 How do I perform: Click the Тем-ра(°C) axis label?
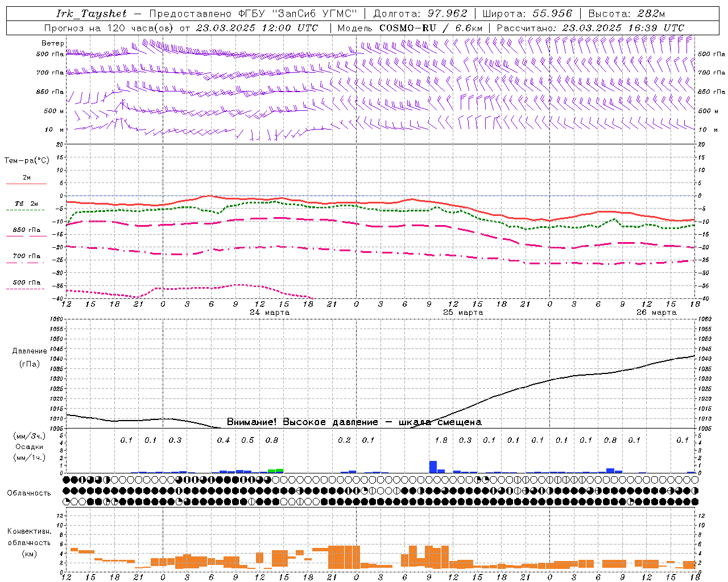[27, 161]
